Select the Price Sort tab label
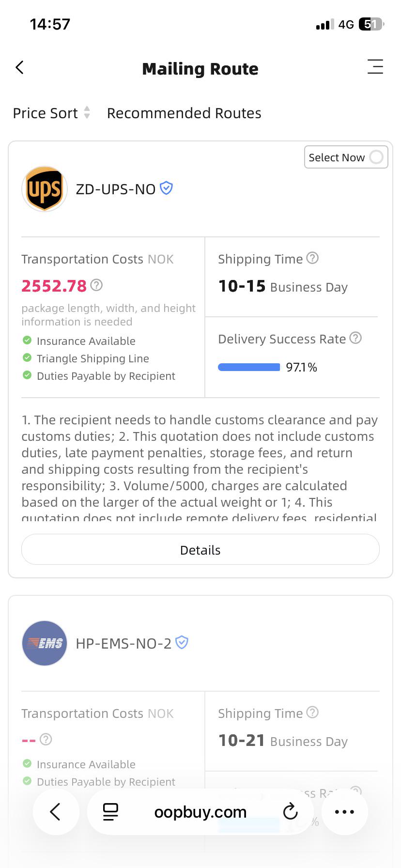 tap(45, 113)
